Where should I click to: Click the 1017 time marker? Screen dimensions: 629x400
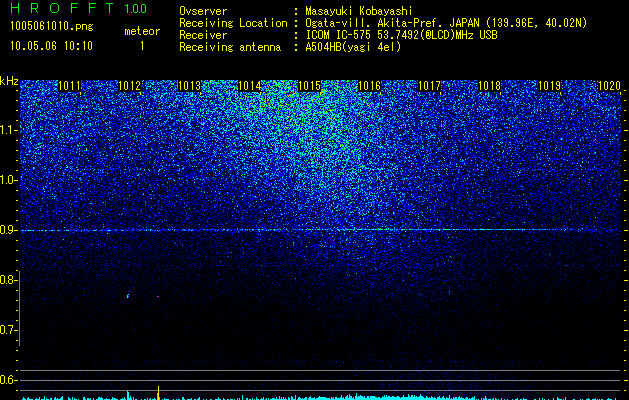pyautogui.click(x=430, y=86)
